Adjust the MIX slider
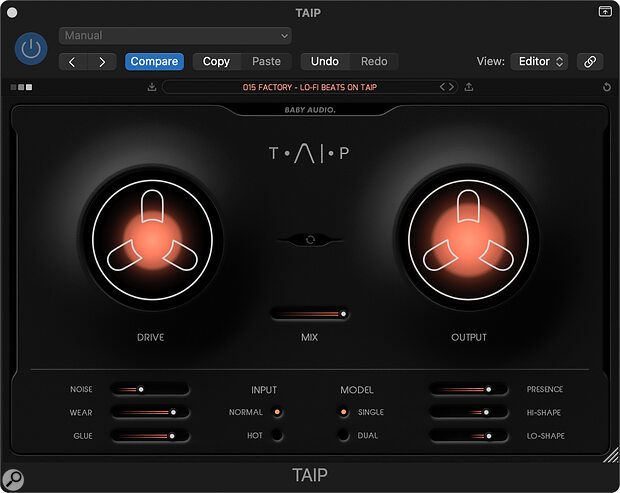Image resolution: width=620 pixels, height=493 pixels. click(310, 314)
